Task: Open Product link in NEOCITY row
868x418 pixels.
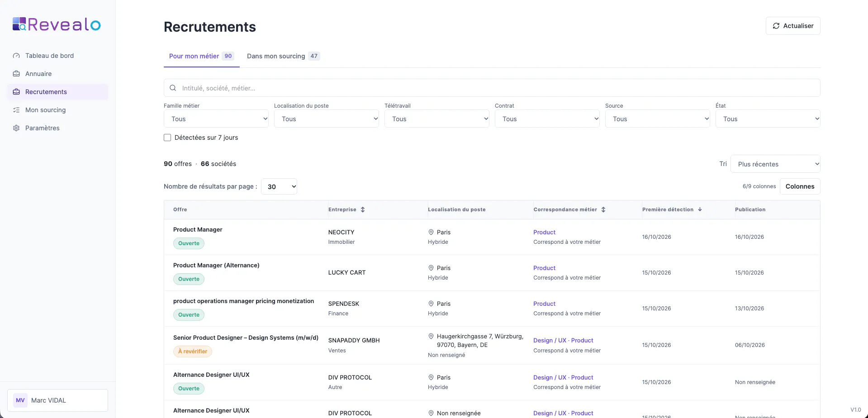Action: (544, 232)
